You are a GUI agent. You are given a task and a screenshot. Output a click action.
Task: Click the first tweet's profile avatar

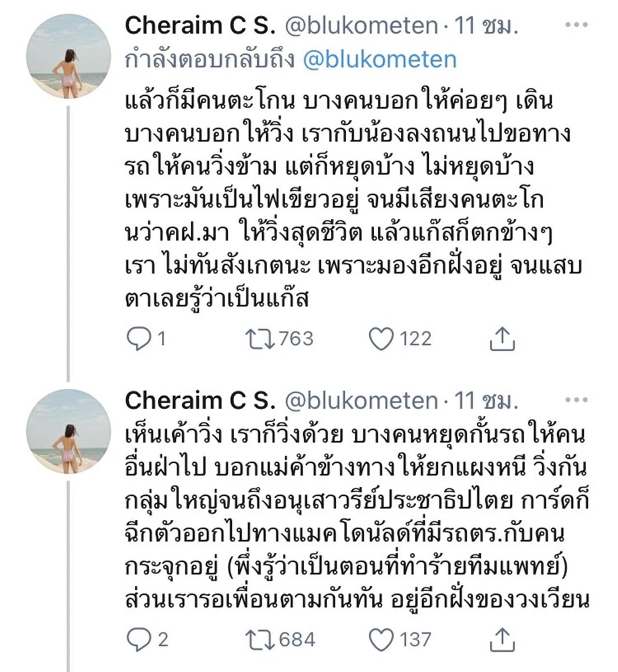68,57
